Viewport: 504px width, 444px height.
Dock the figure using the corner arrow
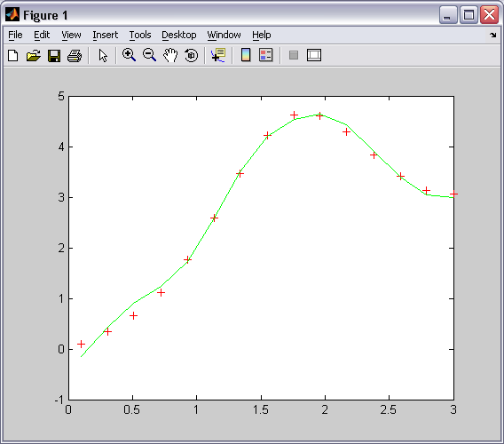(493, 35)
